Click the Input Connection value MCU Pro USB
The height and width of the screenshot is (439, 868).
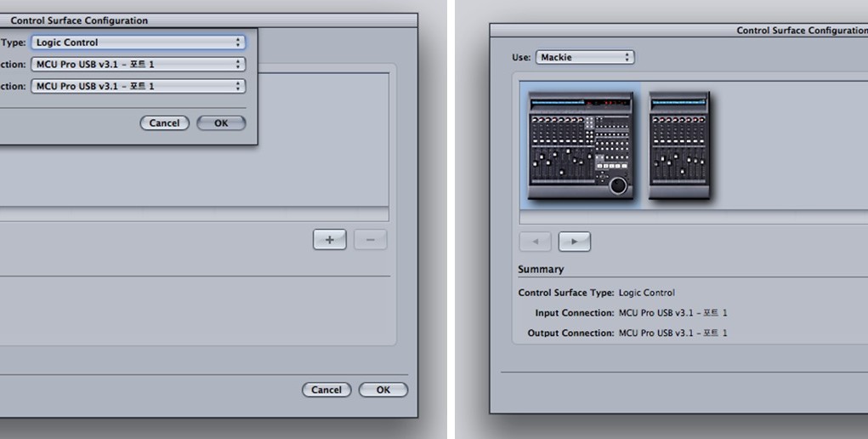pyautogui.click(x=672, y=312)
